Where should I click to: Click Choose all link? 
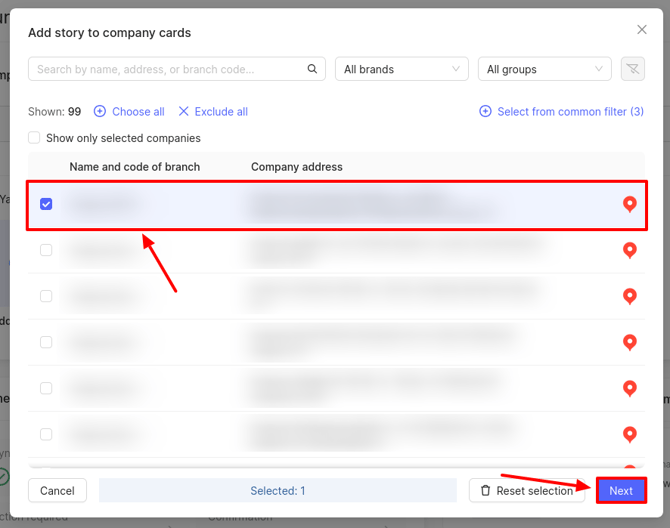tap(129, 112)
